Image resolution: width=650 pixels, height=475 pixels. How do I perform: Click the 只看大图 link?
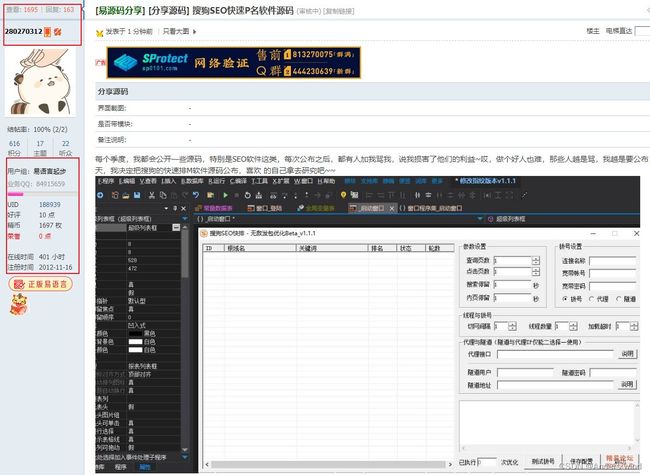click(x=176, y=32)
